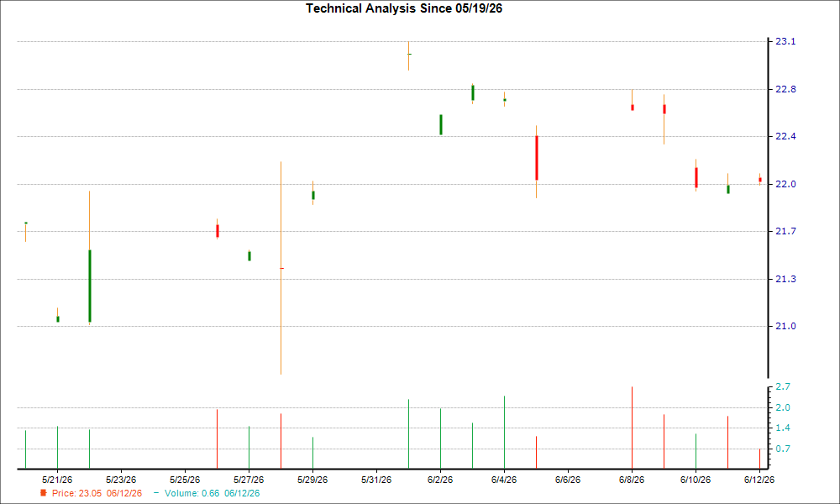Click the 5/31/26 date axis label
Screen dimensions: 840x504
pos(376,480)
